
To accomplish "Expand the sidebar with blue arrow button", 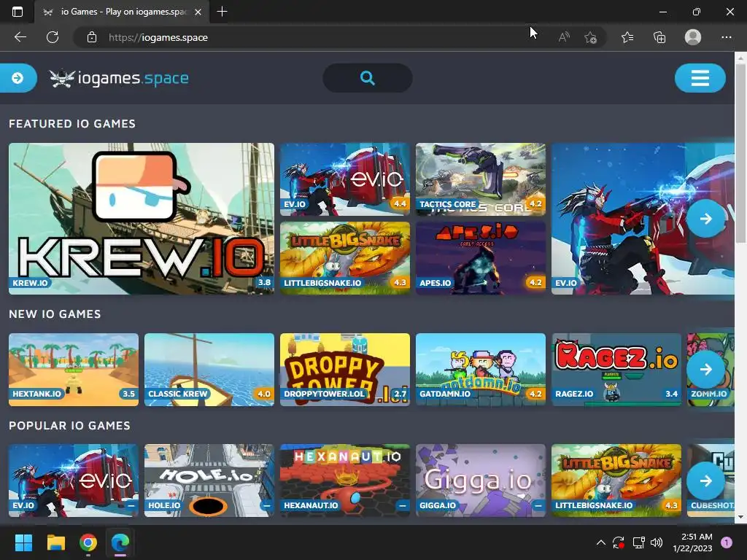I will tap(18, 78).
